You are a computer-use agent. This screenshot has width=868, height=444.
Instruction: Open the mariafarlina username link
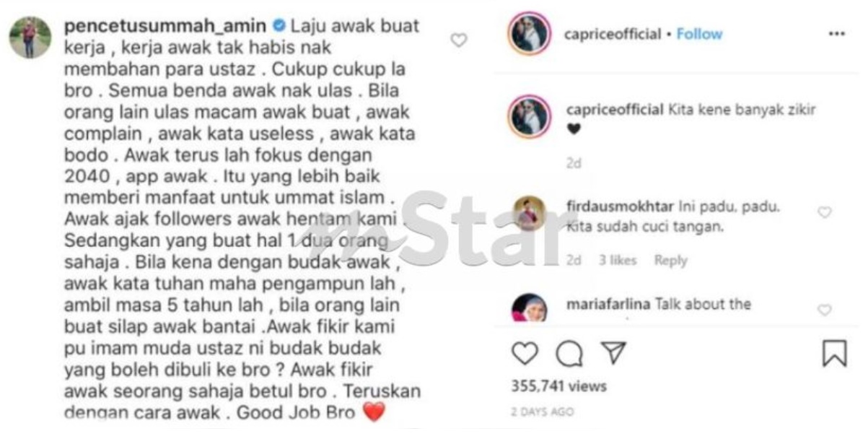pyautogui.click(x=609, y=304)
